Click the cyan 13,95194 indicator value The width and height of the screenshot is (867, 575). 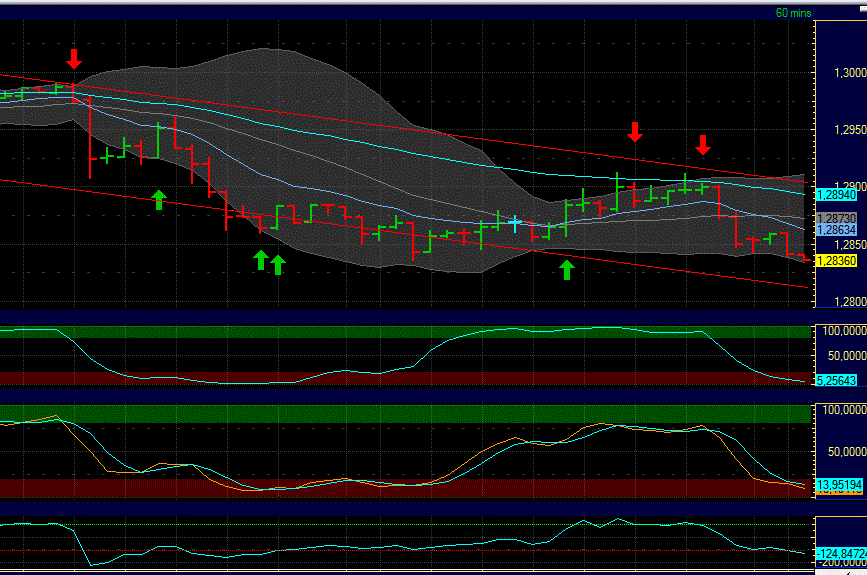pyautogui.click(x=839, y=485)
